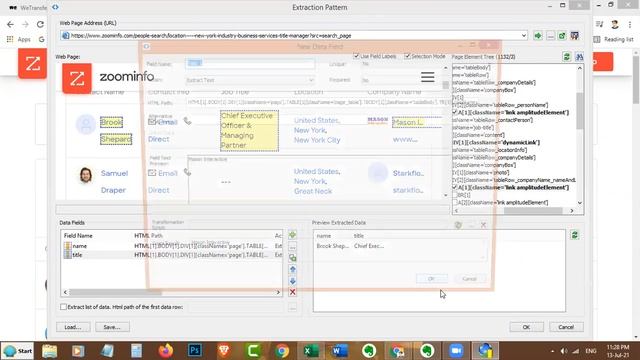Move data field up with blue arrow
Screen dimensions: 640x360
(292, 269)
